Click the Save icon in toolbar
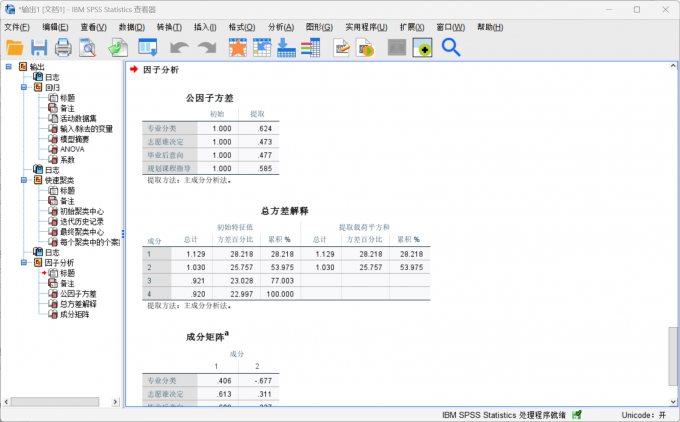Screen dimensions: 680x422 39,47
